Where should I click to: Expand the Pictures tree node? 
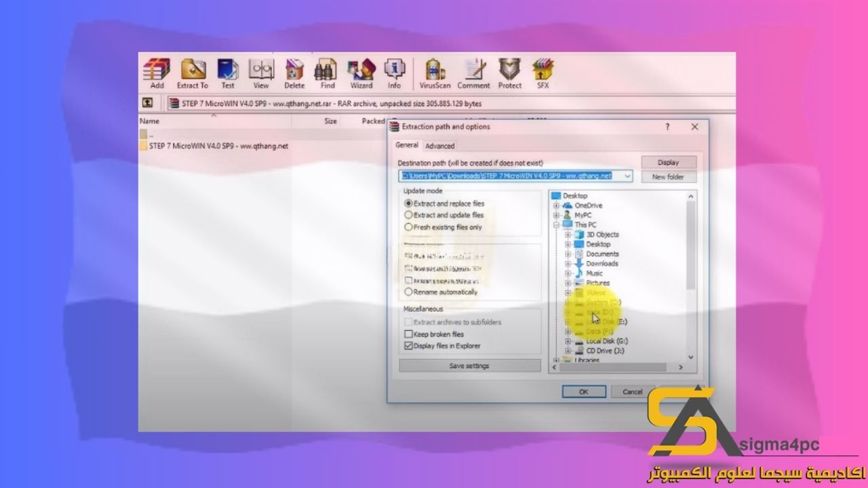point(568,283)
